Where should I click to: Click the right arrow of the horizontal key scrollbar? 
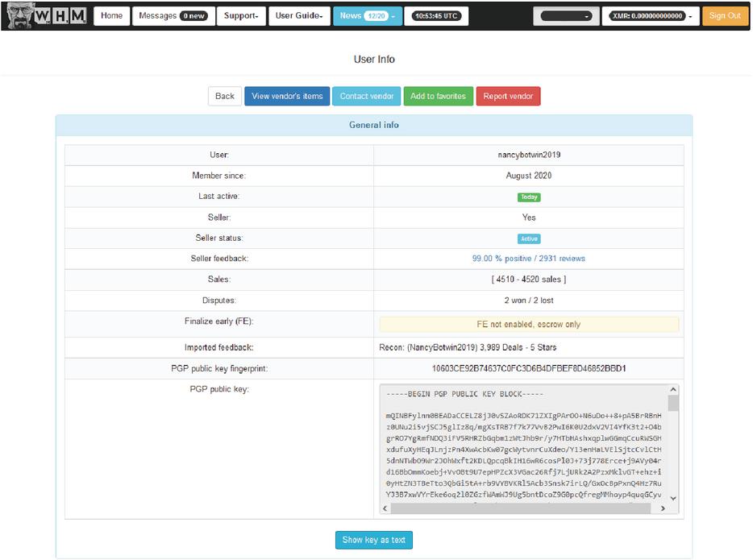pos(664,509)
